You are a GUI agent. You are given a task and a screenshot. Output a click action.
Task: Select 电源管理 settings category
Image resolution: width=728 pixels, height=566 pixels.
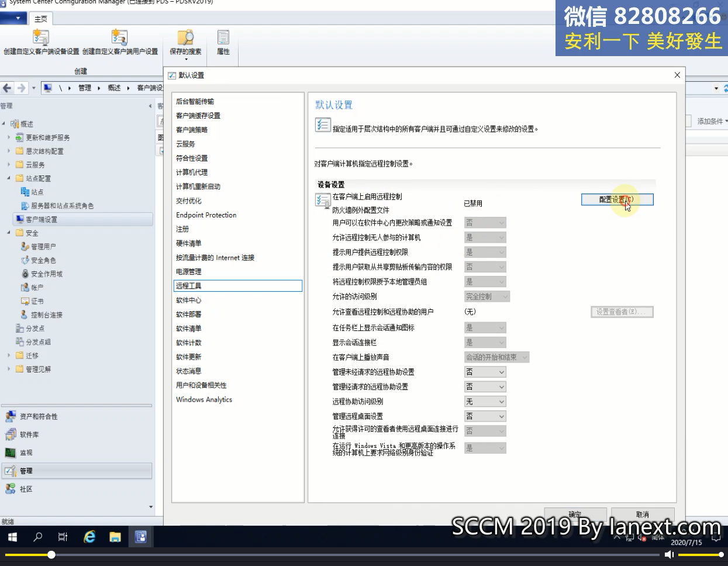tap(188, 271)
